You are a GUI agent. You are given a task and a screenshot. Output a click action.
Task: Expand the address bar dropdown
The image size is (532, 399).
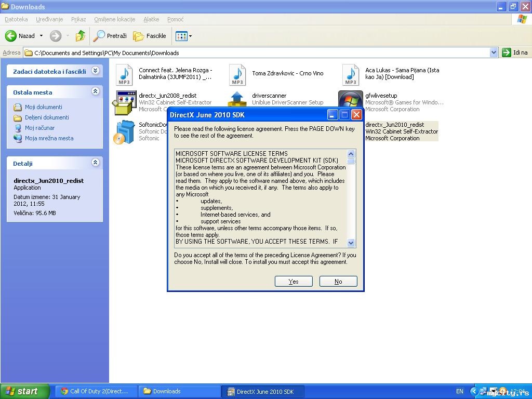point(494,52)
